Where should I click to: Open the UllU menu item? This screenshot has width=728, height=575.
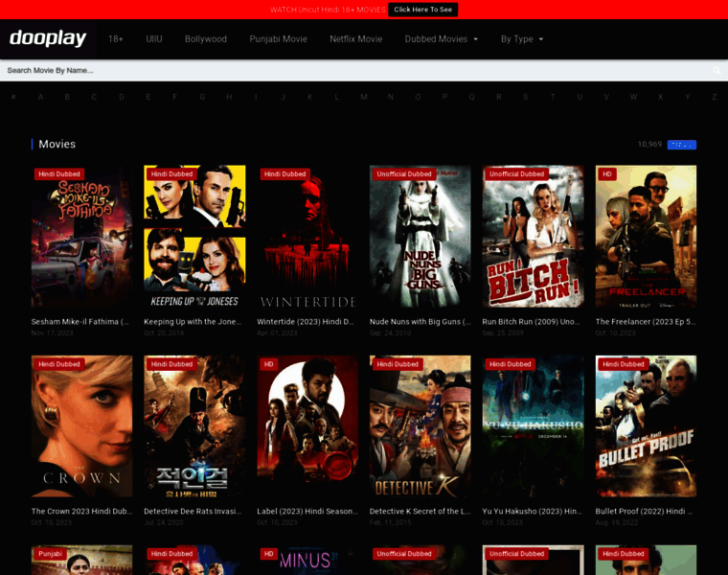tap(154, 39)
